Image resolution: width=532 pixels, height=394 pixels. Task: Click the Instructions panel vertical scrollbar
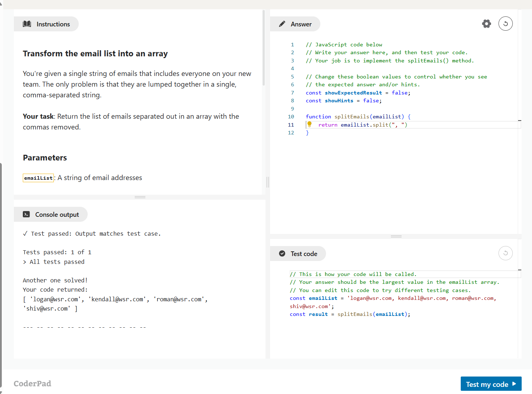(264, 48)
